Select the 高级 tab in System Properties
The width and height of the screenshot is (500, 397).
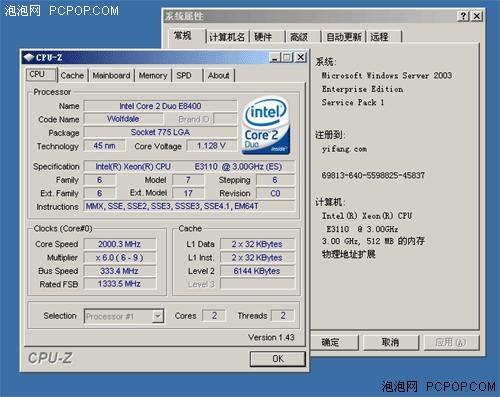tap(303, 37)
